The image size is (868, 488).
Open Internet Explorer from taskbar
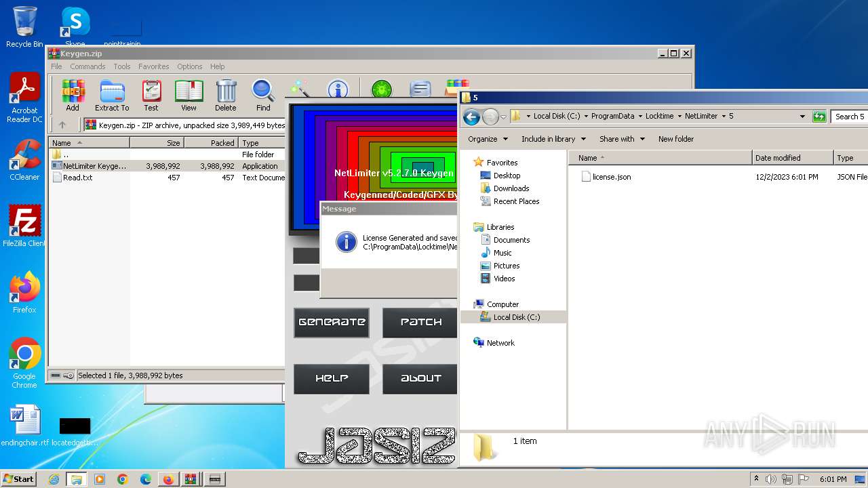coord(54,479)
